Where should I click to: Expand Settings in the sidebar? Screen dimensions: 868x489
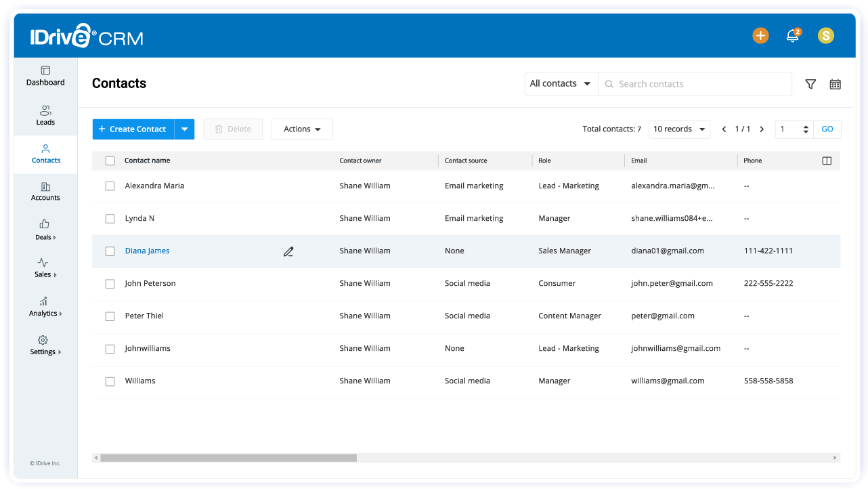coord(45,345)
